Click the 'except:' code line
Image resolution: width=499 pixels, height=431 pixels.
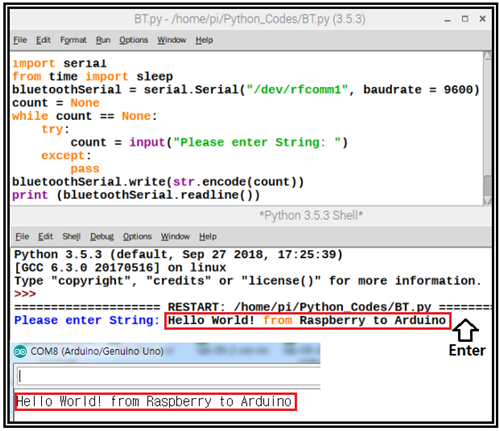pos(66,156)
